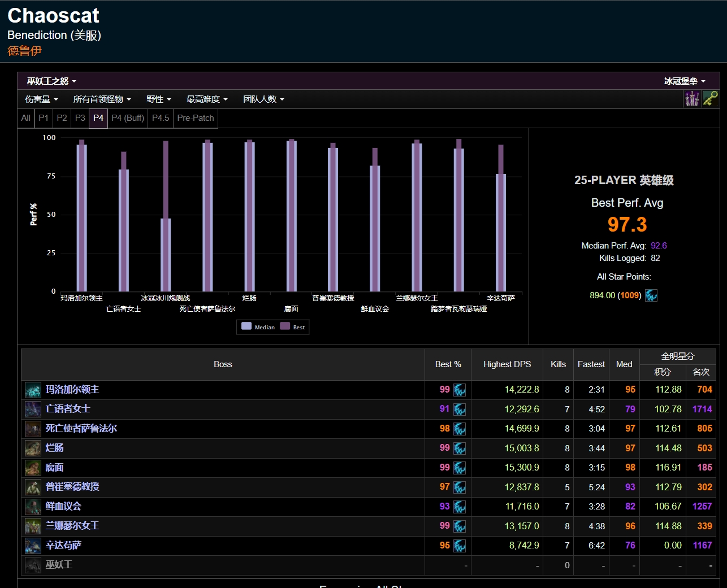The image size is (727, 588).
Task: Open the 烂肠 boss link
Action: [54, 448]
